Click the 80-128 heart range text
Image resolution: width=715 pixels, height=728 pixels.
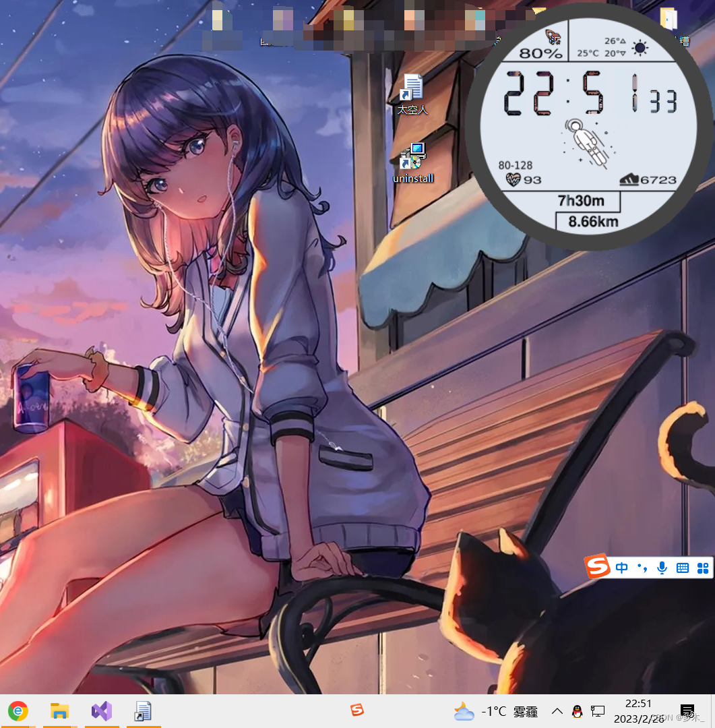tap(516, 165)
